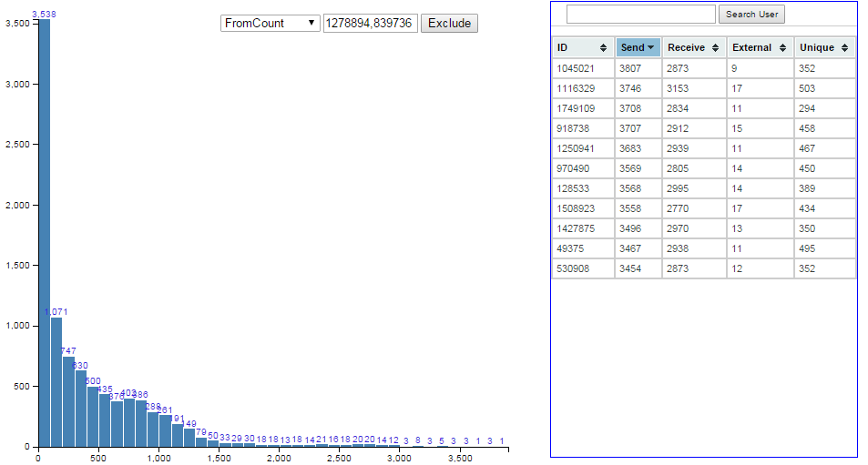Open the FromCount dropdown
This screenshot has height=465, width=868.
[270, 23]
